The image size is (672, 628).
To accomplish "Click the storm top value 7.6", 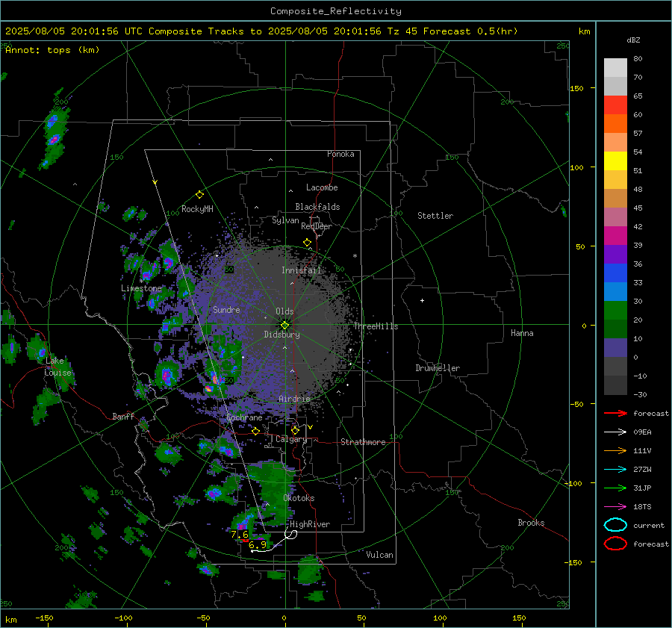I will tap(240, 535).
